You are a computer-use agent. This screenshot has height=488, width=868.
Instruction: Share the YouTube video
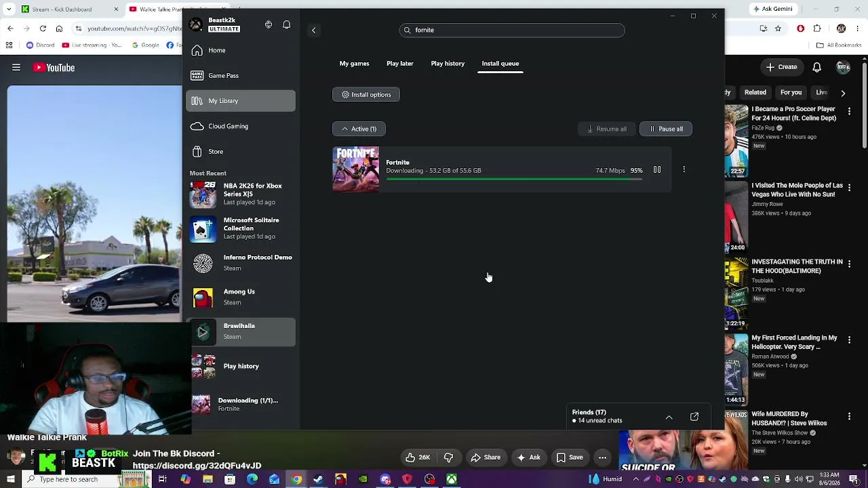pyautogui.click(x=486, y=457)
